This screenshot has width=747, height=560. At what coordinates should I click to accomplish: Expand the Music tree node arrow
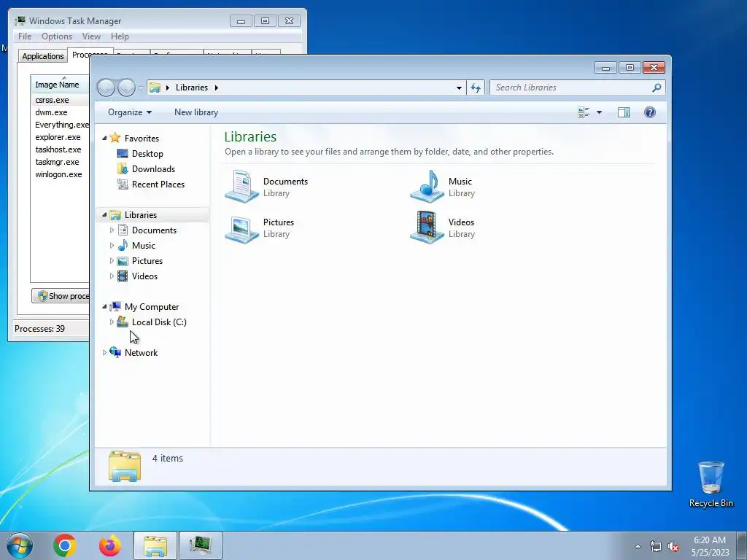click(x=112, y=246)
